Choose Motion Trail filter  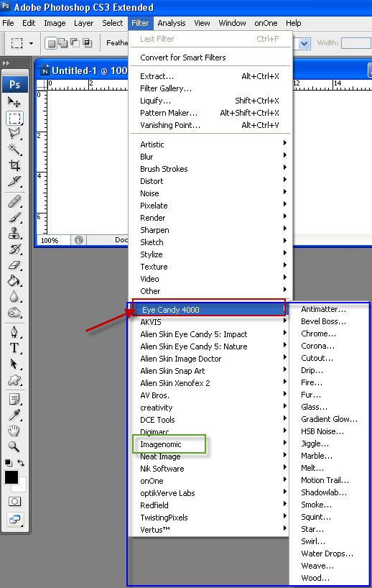click(330, 480)
